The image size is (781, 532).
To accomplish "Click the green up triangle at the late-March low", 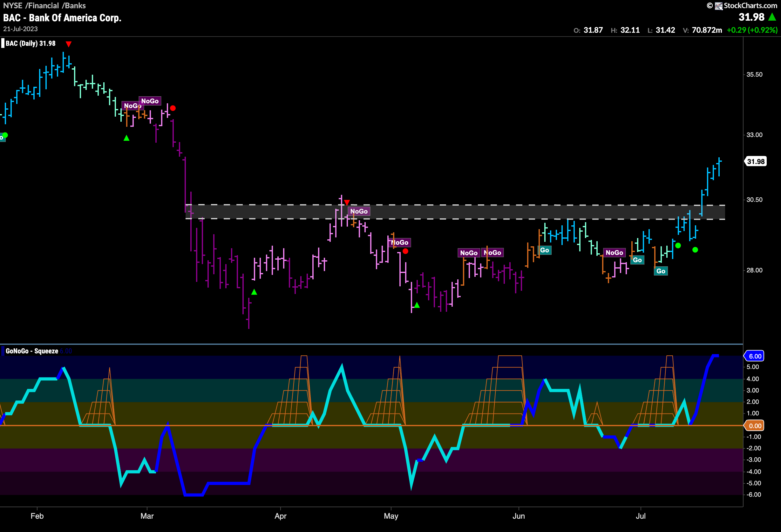I will point(254,292).
